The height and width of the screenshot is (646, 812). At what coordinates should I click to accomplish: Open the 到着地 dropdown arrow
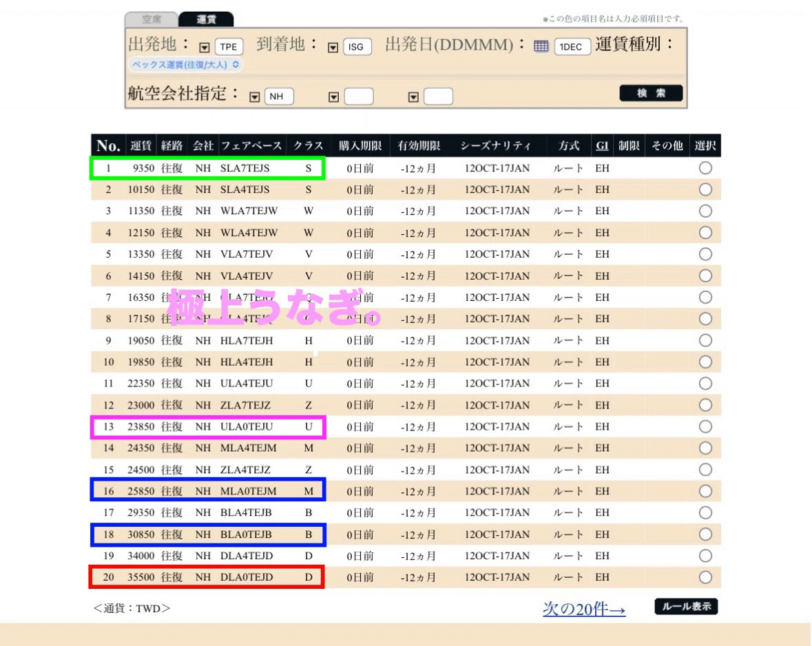333,46
